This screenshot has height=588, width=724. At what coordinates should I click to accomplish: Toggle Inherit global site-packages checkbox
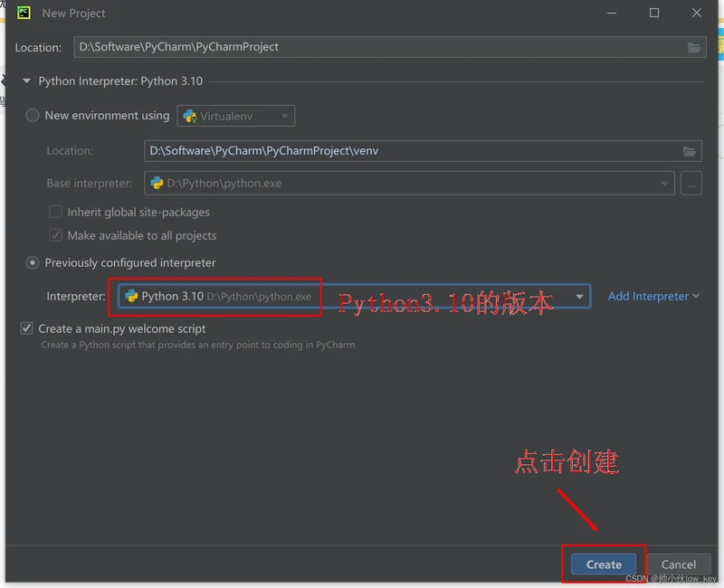(x=55, y=212)
